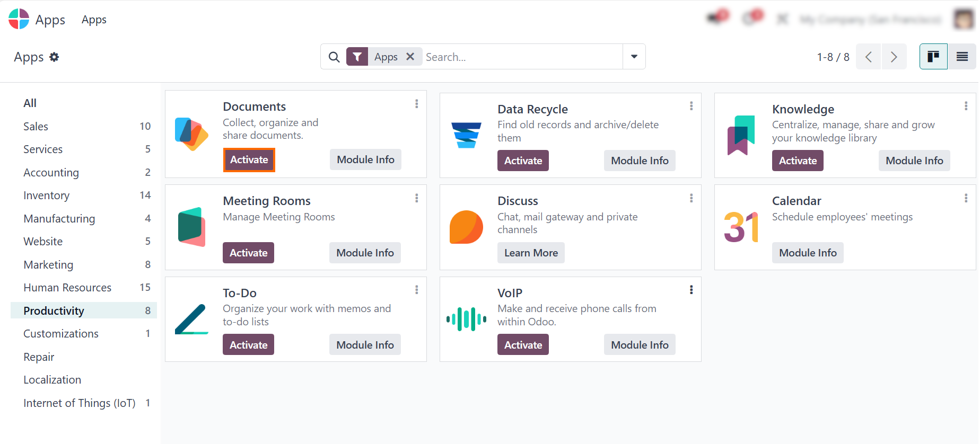Select the Inventory category

click(x=84, y=196)
